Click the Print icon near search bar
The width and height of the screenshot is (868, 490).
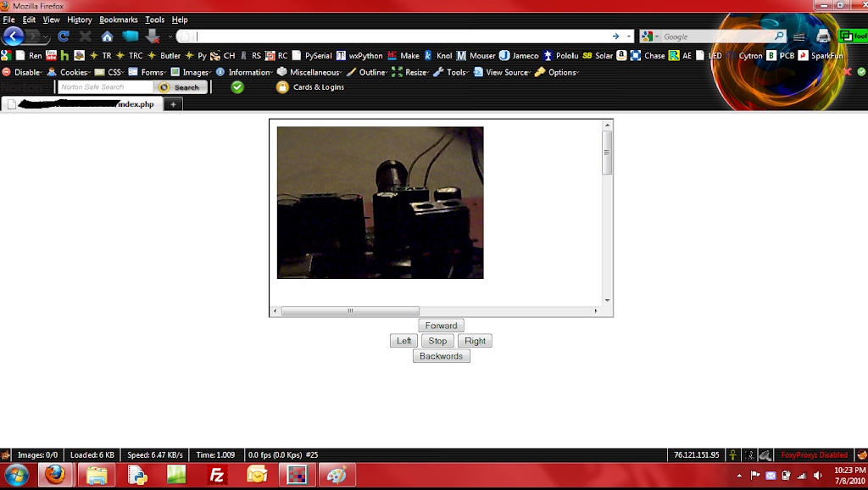pyautogui.click(x=823, y=36)
